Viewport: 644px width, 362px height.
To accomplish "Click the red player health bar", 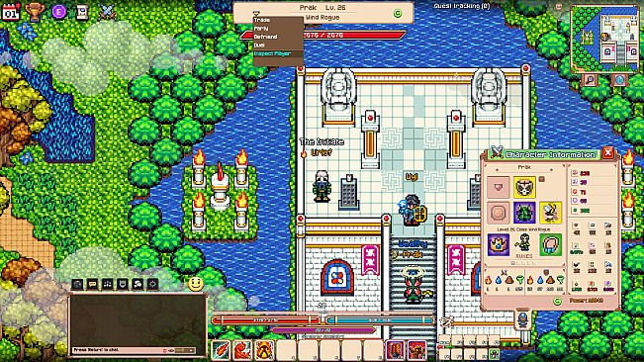I will 266,319.
